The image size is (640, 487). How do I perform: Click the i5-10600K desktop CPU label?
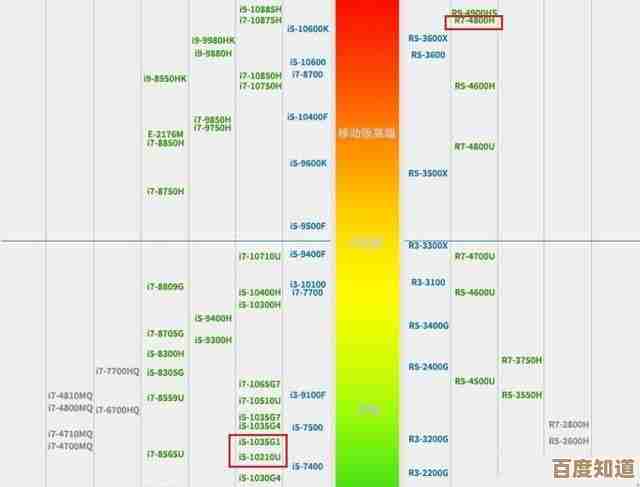click(308, 29)
